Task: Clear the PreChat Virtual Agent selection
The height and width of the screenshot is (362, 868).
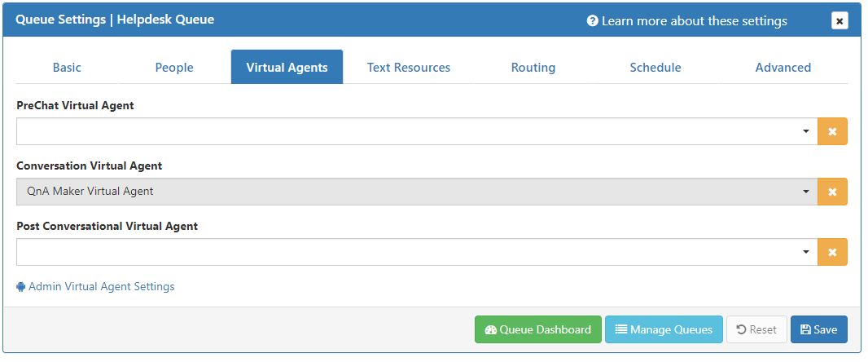Action: [832, 131]
